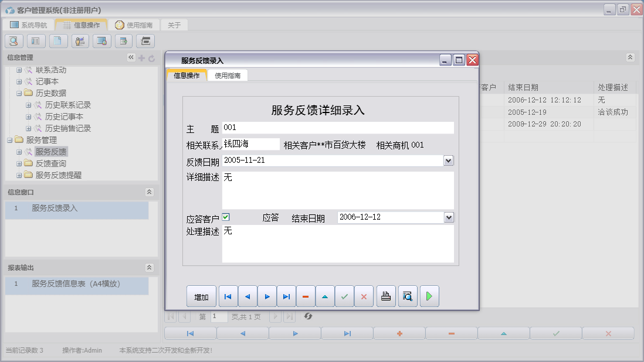Jump to first record in dialog navigation

click(x=228, y=297)
